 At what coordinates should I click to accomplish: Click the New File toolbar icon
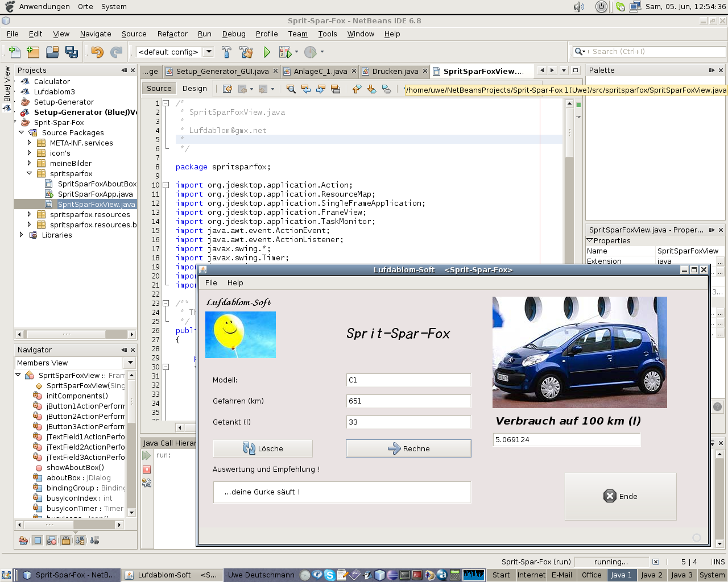click(x=15, y=52)
